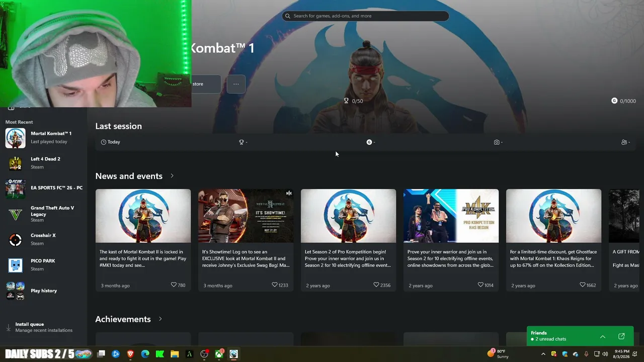The width and height of the screenshot is (644, 362).
Task: Open Xbox app from the taskbar
Action: (219, 354)
